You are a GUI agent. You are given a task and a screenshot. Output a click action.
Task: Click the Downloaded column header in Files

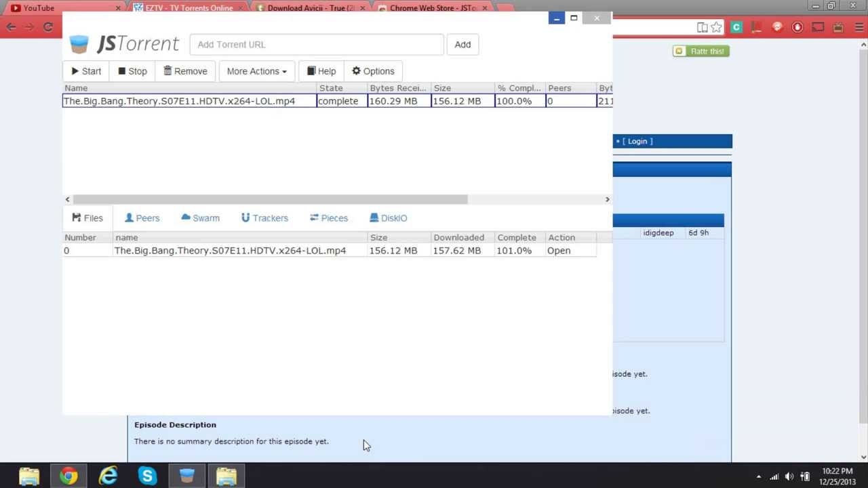coord(464,238)
